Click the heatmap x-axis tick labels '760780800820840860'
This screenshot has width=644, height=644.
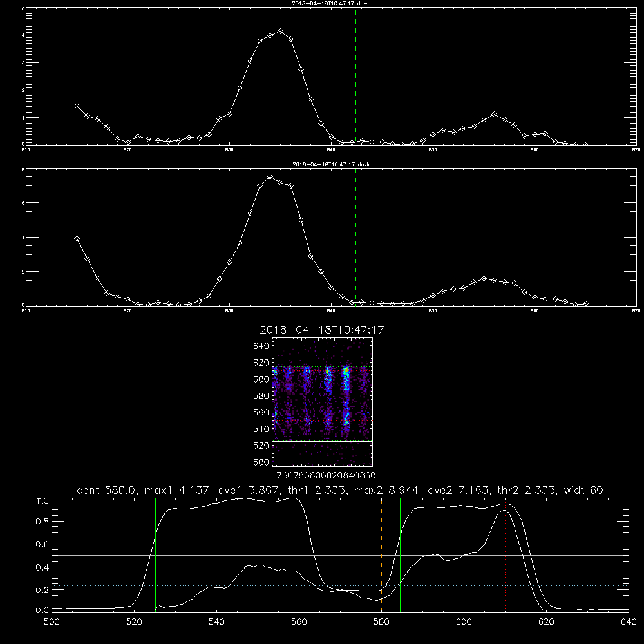click(326, 475)
